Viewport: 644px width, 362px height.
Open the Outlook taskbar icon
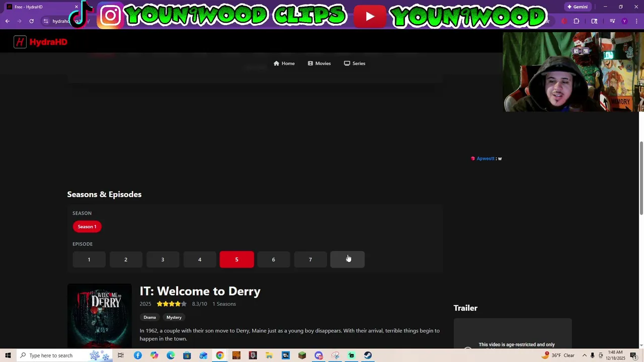pos(203,355)
